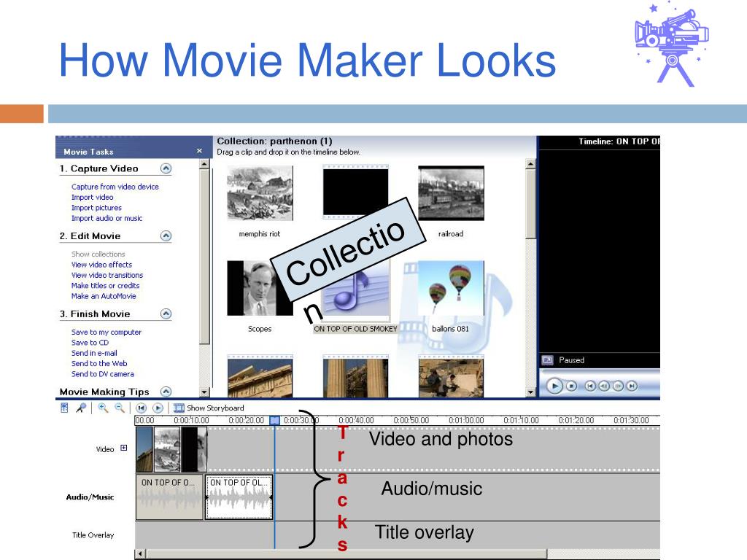Zoom out the timeline with magnifier minus
The height and width of the screenshot is (560, 747).
pyautogui.click(x=120, y=408)
